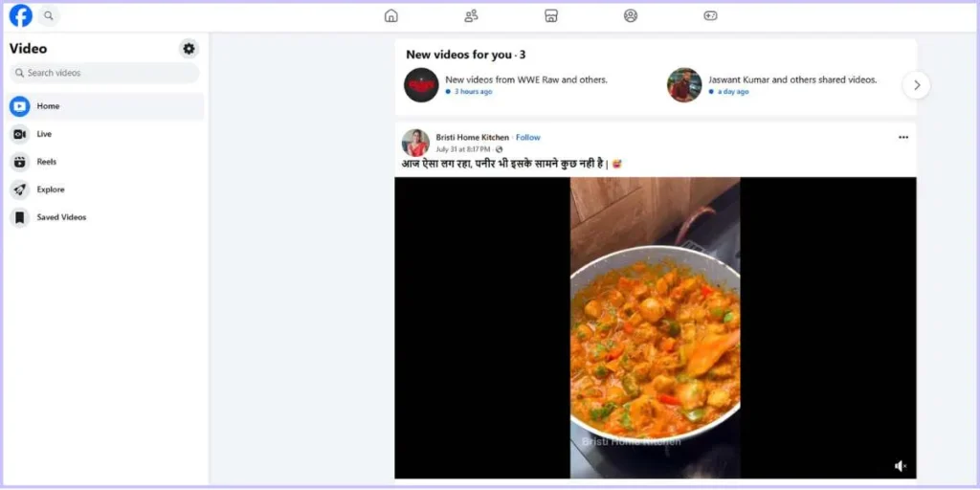Click the Search videos input field
The width and height of the screenshot is (980, 490).
[x=104, y=73]
